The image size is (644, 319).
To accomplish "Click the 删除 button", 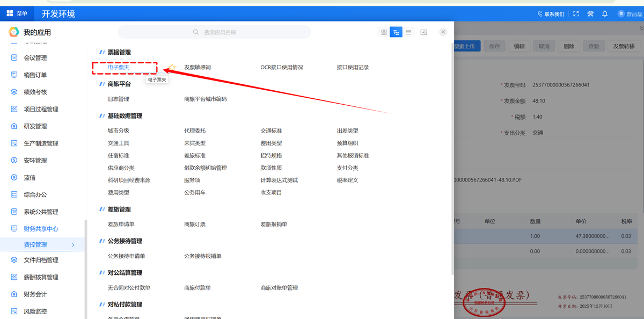I will tap(569, 47).
